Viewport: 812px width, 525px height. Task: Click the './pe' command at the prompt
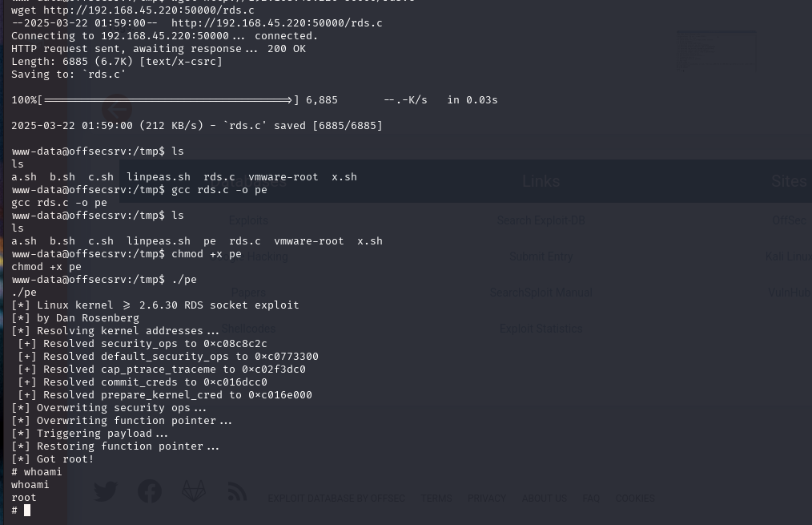click(x=184, y=280)
